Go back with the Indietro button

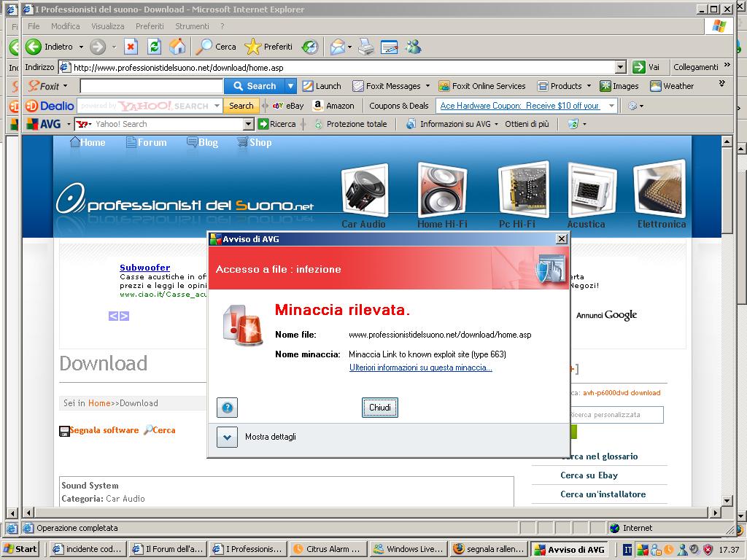[50, 47]
